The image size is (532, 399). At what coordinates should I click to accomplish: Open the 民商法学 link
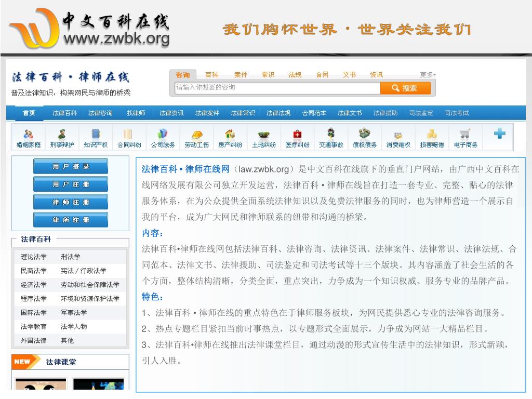click(34, 271)
